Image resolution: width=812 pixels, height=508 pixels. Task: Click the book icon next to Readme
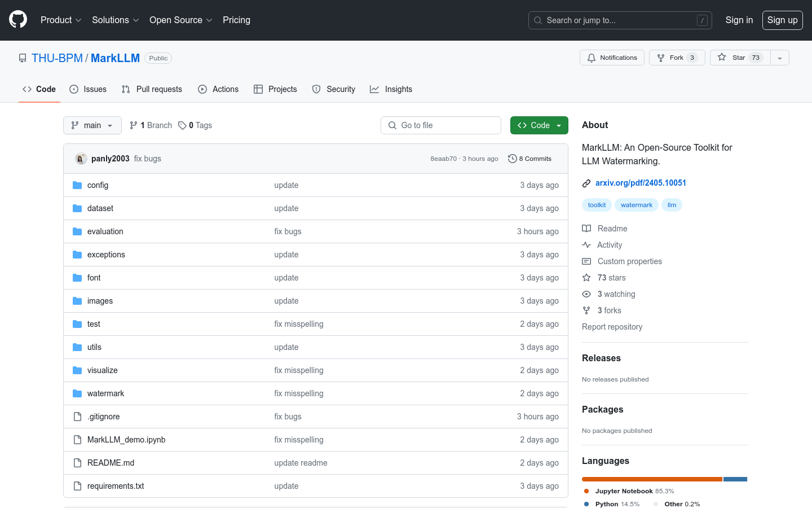pyautogui.click(x=586, y=229)
